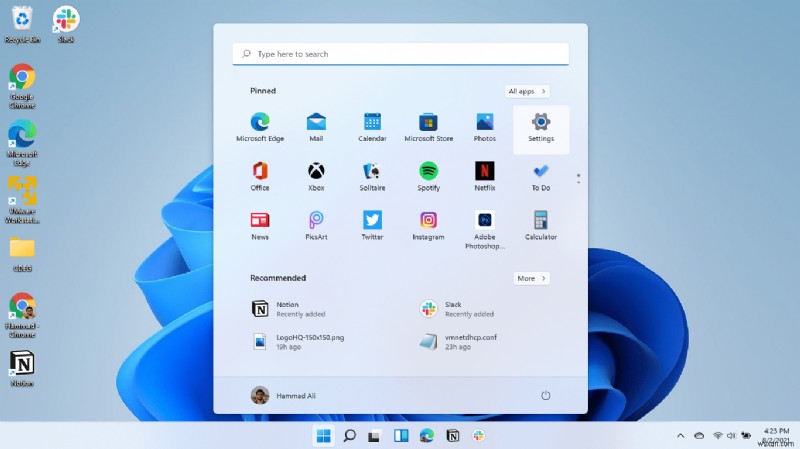
Task: Open recommended Slack recently added item
Action: (x=456, y=309)
